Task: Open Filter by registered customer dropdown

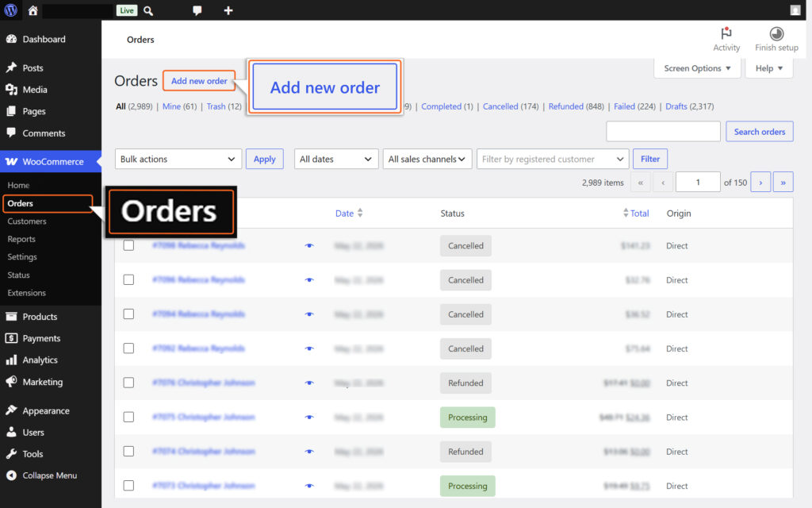Action: tap(553, 159)
